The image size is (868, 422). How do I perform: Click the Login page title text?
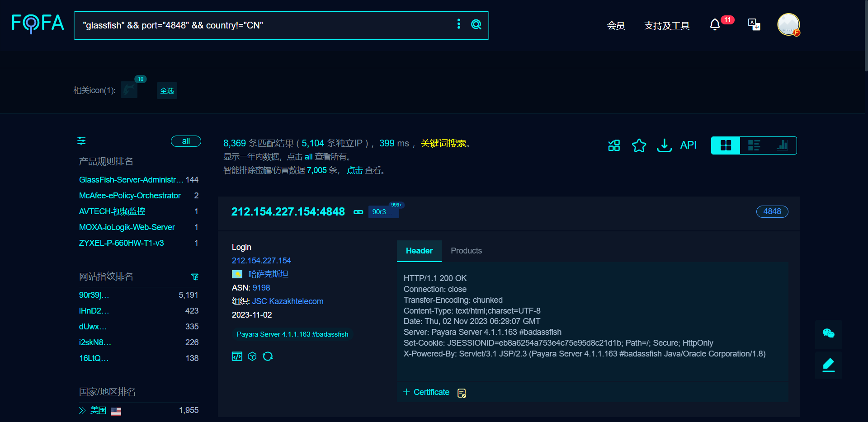click(x=241, y=247)
